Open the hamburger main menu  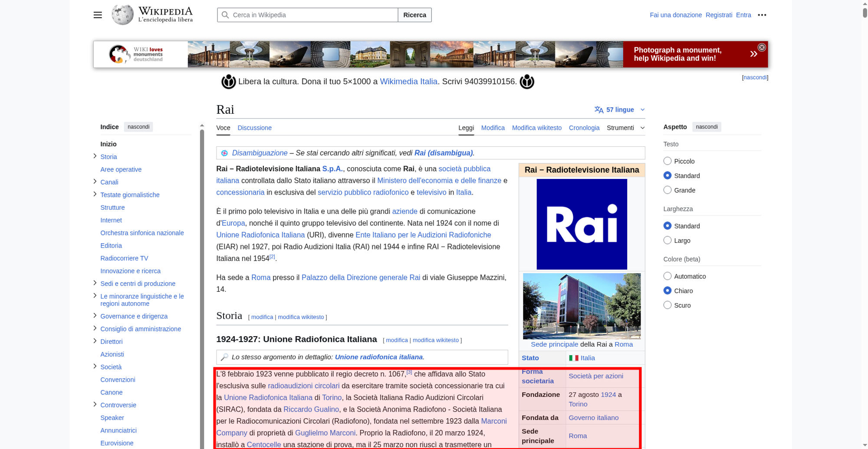pyautogui.click(x=98, y=15)
